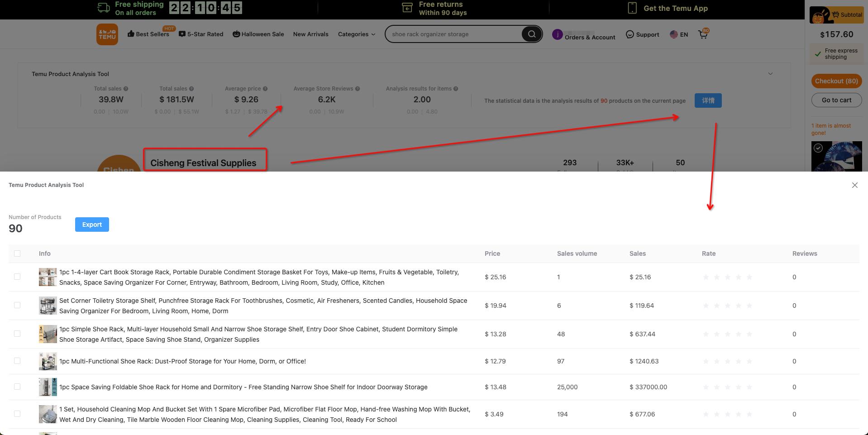Click info icon beside Average price
Screen dimensions: 868x435
[265, 89]
